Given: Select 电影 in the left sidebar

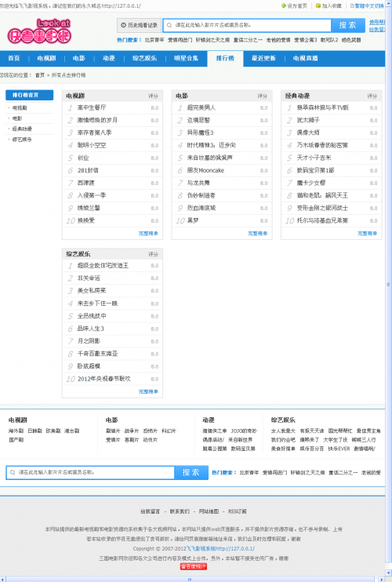Looking at the screenshot, I should [x=17, y=118].
